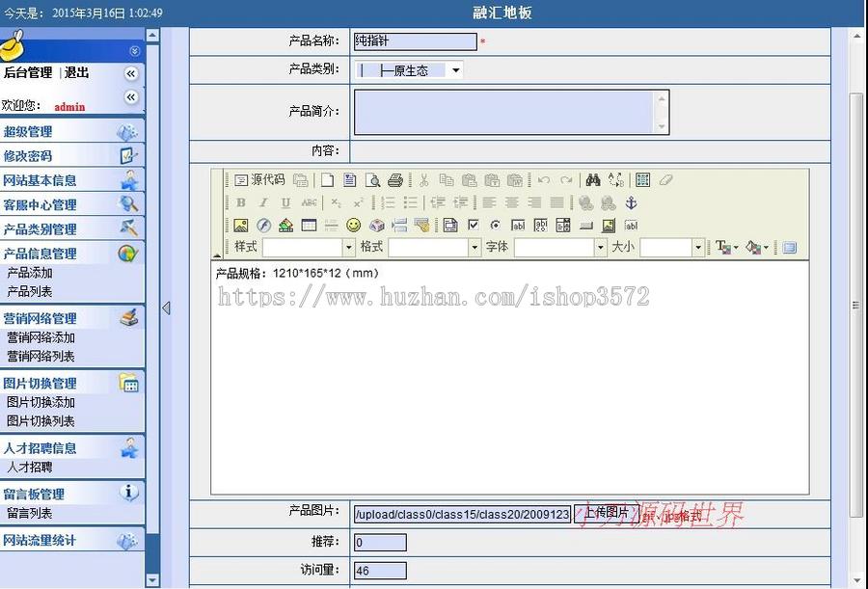Click the insert checkbox field icon
The image size is (868, 589).
click(x=474, y=225)
